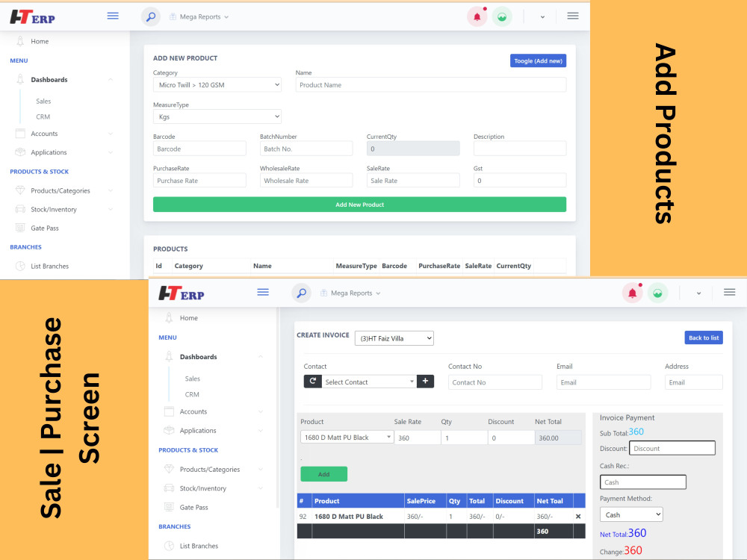747x560 pixels.
Task: Click Home link in invoice sidebar
Action: (x=189, y=317)
